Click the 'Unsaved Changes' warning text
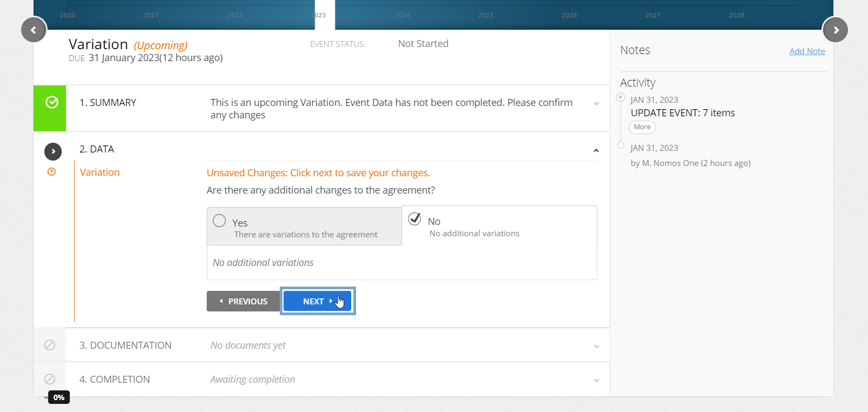The image size is (868, 412). [x=318, y=173]
